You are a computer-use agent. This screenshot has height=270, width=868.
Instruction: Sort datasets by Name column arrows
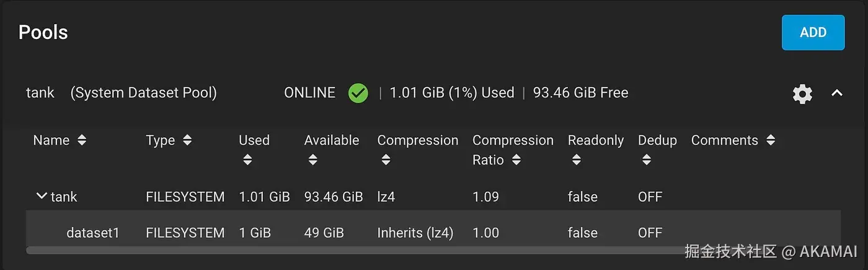pos(81,140)
